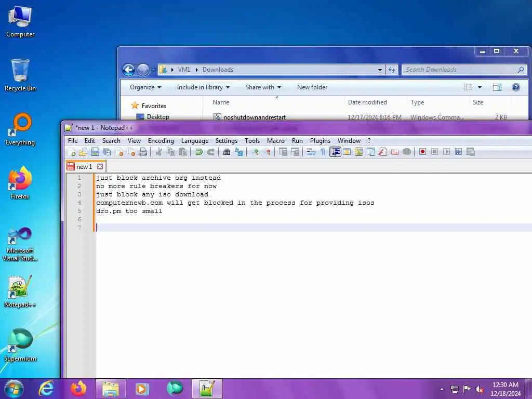The height and width of the screenshot is (399, 532).
Task: Show hidden tray icons arrow
Action: click(442, 389)
